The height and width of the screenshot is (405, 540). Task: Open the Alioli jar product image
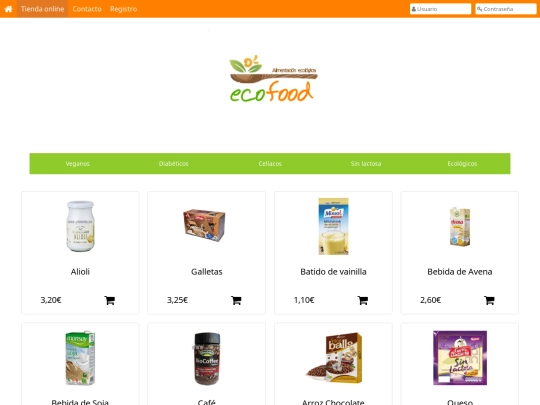tap(80, 226)
